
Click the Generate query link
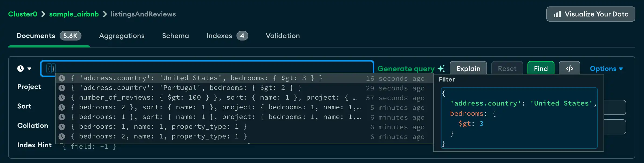click(x=406, y=69)
